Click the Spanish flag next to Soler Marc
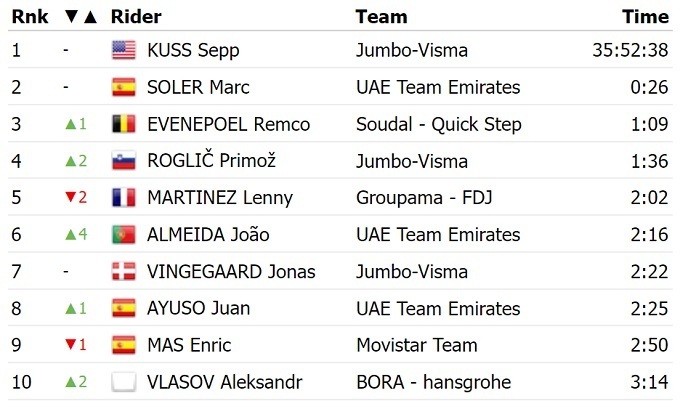680x401 pixels. click(123, 87)
